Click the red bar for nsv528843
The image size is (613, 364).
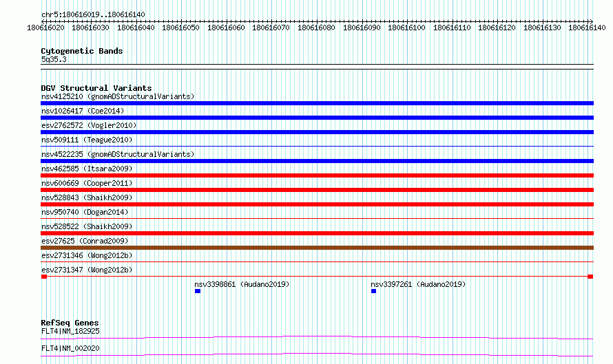[317, 204]
